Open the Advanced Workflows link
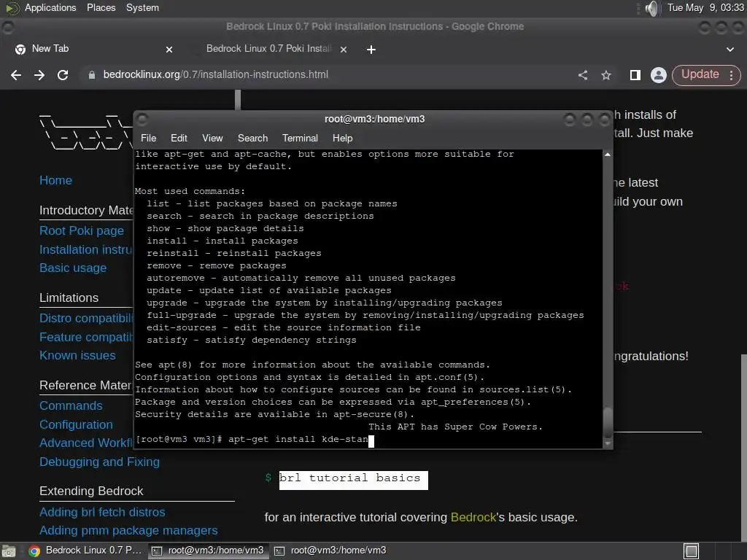747x560 pixels. coord(86,443)
